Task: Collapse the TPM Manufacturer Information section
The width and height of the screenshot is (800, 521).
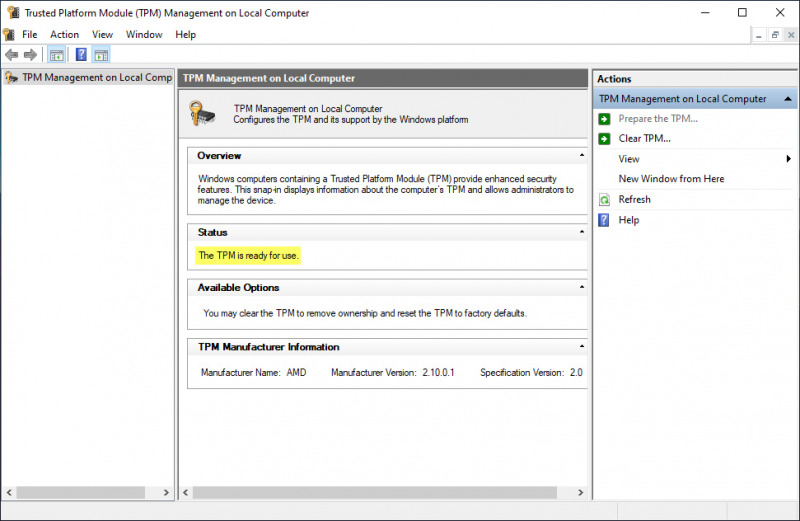Action: coord(582,347)
